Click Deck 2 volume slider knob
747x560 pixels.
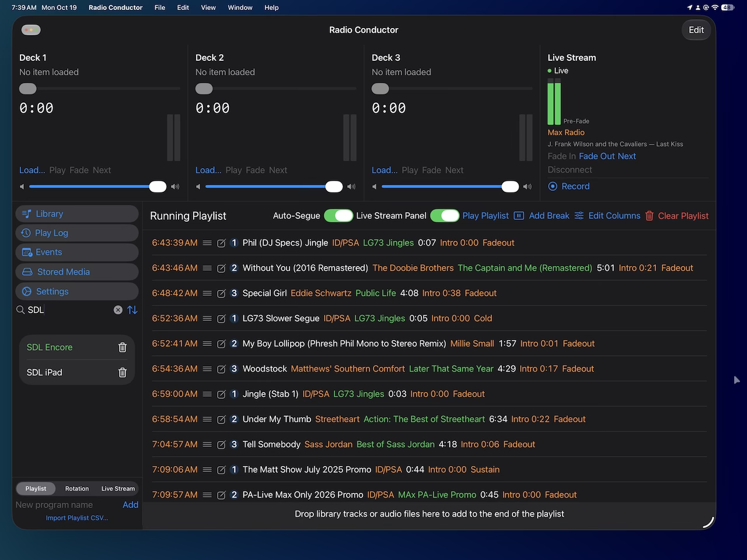(x=334, y=187)
